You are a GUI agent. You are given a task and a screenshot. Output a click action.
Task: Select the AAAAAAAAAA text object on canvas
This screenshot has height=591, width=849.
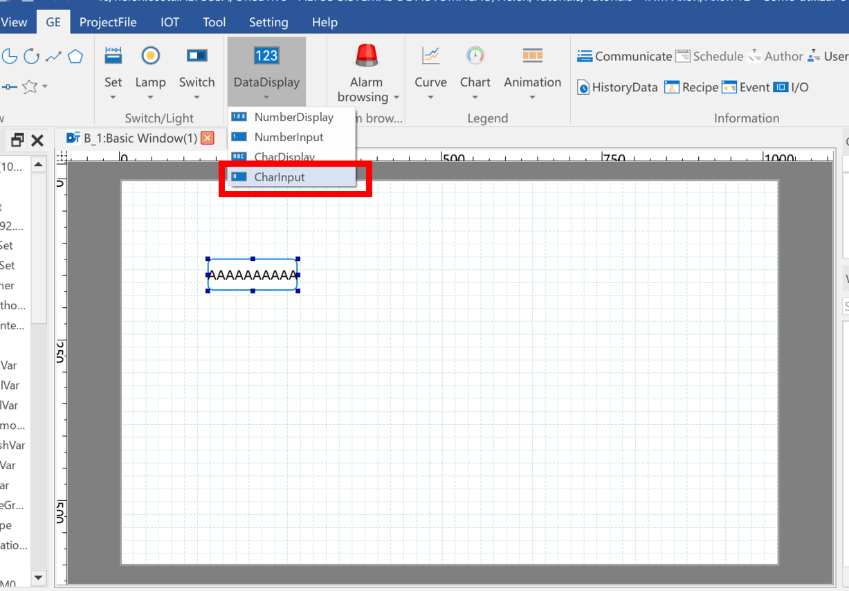[253, 275]
